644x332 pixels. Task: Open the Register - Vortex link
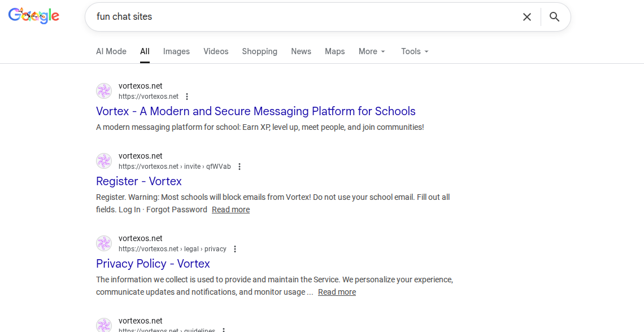pyautogui.click(x=139, y=181)
